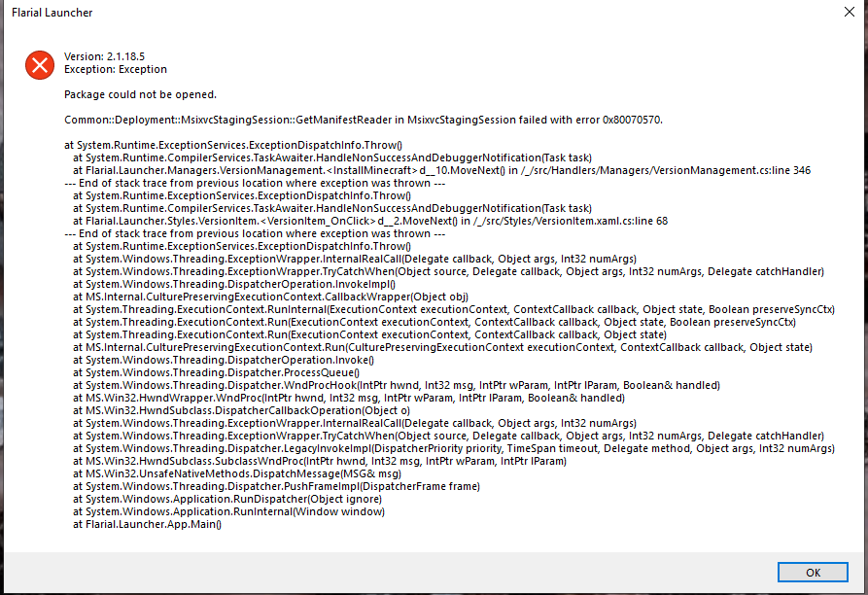Viewport: 868px width, 595px height.
Task: Click the Exception: Exception text line
Action: tap(115, 69)
